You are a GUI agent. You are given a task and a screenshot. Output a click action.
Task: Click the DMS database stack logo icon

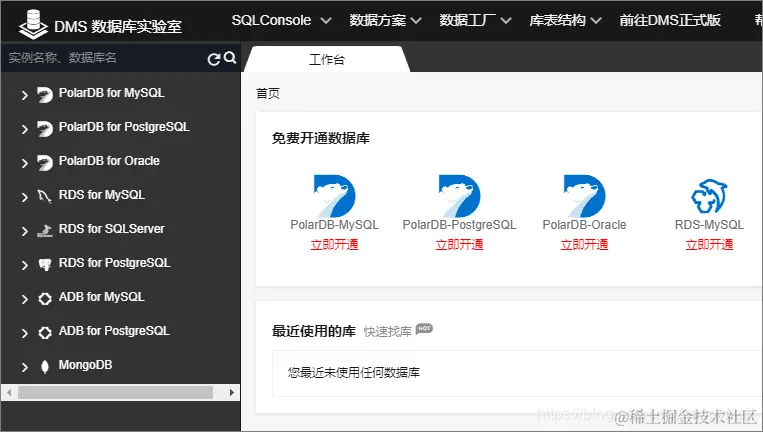[33, 23]
